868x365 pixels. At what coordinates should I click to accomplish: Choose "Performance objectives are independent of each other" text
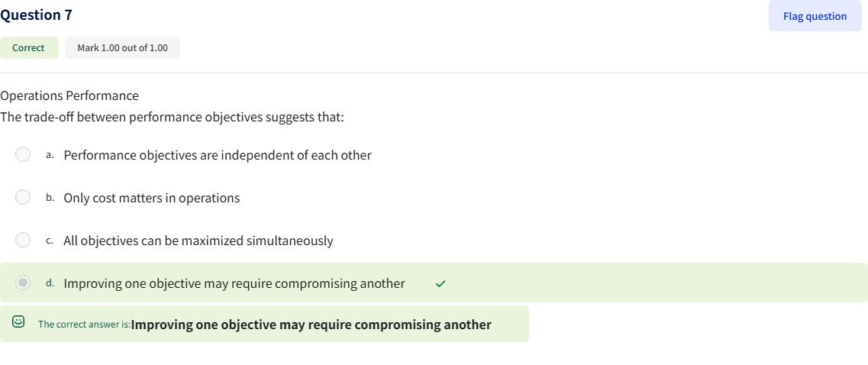[218, 155]
